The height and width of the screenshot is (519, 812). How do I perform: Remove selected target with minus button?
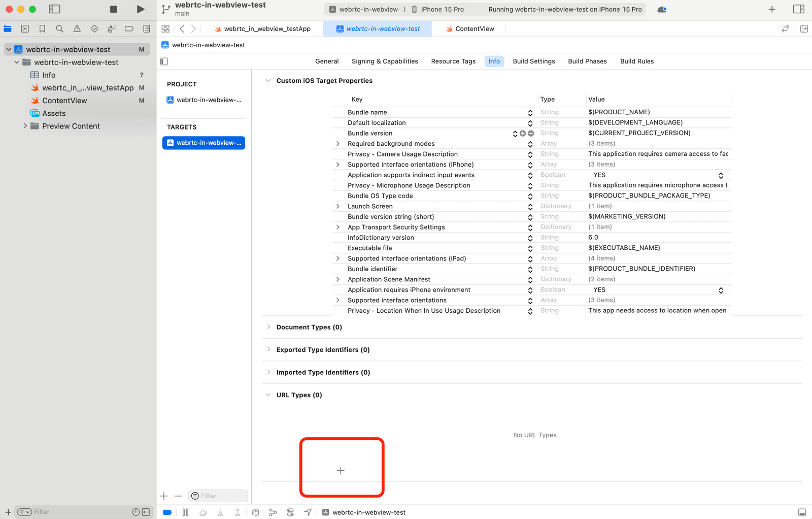(178, 496)
